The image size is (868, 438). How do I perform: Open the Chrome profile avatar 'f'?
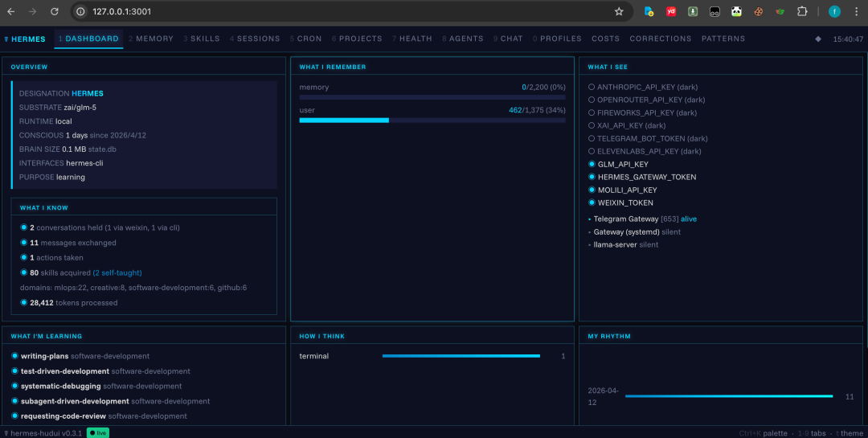click(834, 11)
